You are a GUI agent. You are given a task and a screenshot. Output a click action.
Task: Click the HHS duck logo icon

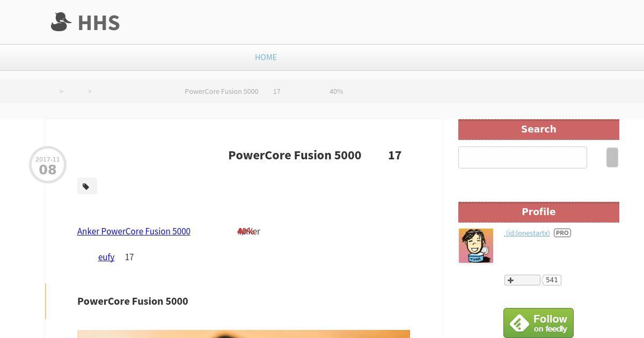tap(61, 22)
